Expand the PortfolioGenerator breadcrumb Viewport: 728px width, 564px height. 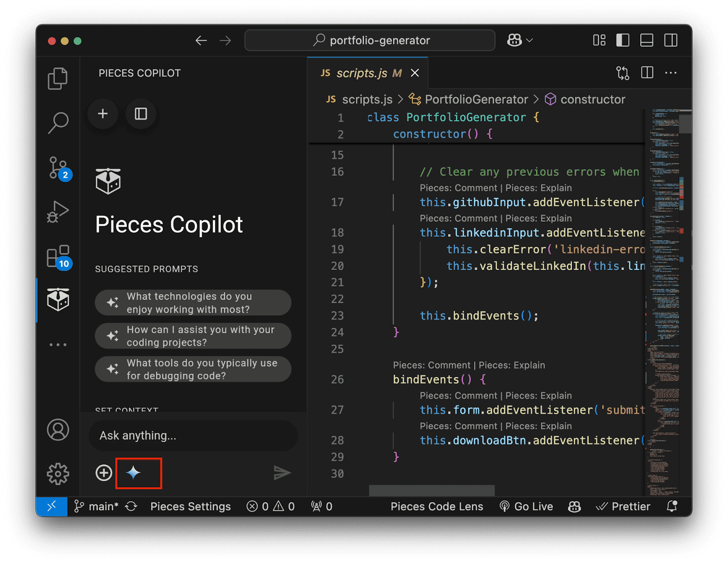click(476, 99)
